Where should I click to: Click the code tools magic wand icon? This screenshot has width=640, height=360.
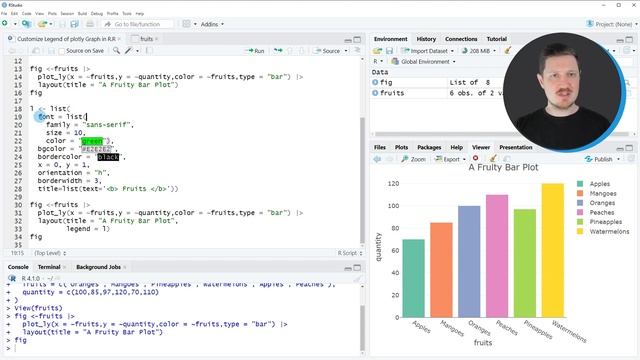(x=129, y=51)
